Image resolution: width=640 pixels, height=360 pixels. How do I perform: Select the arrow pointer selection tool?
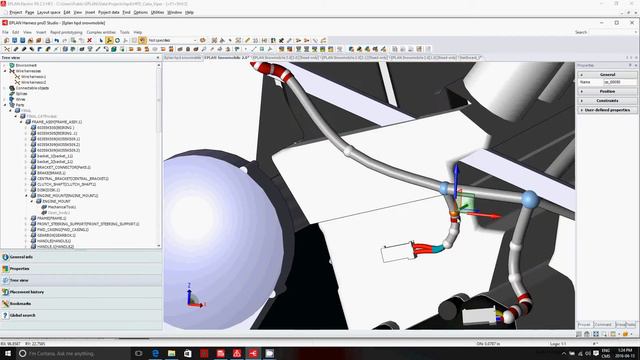coord(101,40)
